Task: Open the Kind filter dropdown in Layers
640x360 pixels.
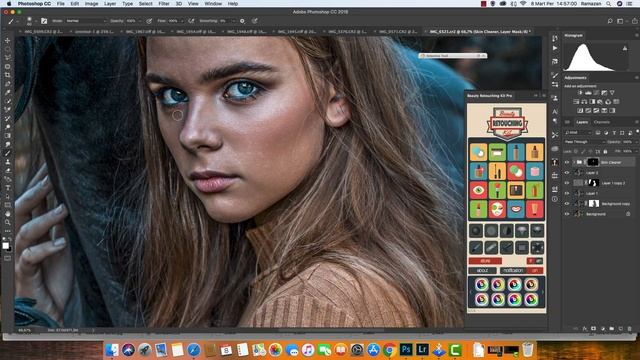Action: [579, 133]
